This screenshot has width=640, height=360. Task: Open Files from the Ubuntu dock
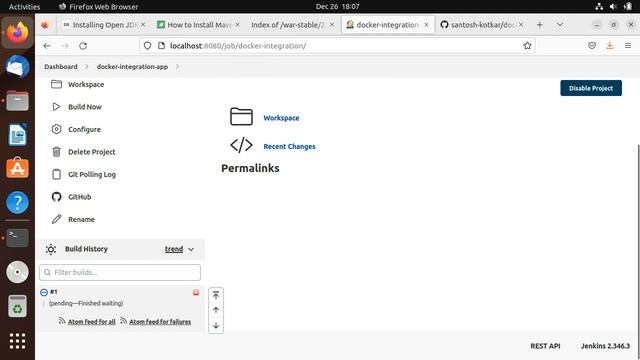pos(18,101)
